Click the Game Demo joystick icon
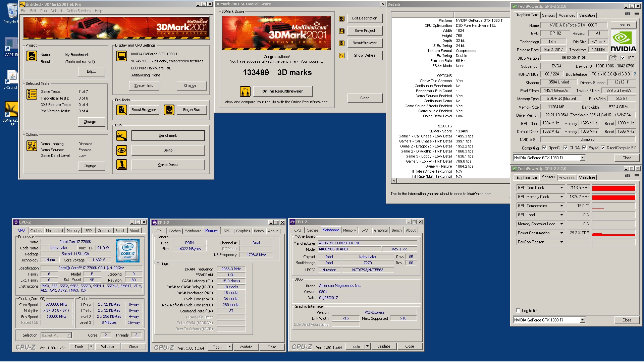 pyautogui.click(x=122, y=165)
